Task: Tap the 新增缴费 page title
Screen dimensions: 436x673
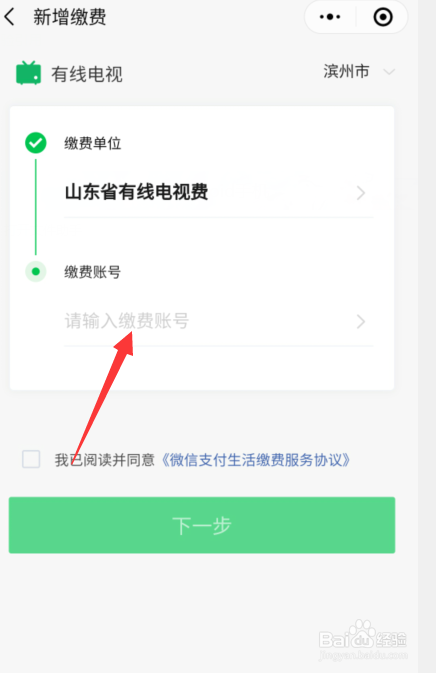Action: 70,17
